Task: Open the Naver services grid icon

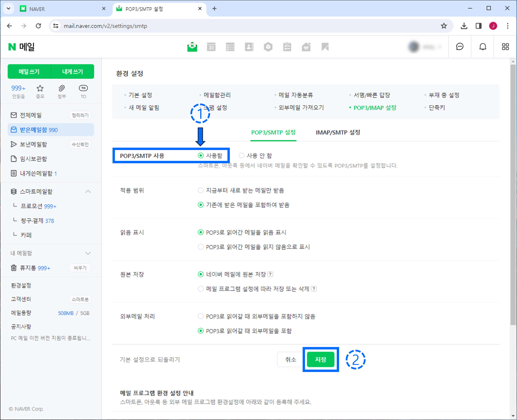Action: [x=505, y=47]
